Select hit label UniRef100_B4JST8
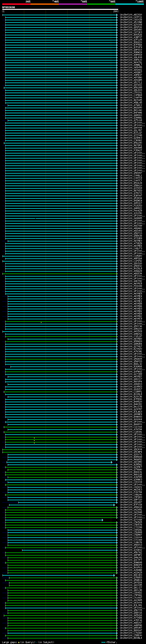The width and height of the screenshot is (146, 644). 131,407
